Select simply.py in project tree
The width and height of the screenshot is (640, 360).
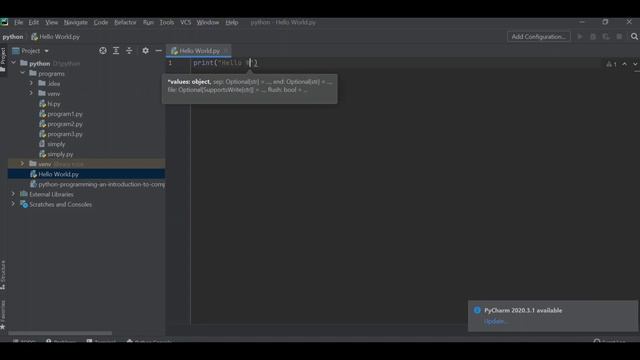[x=60, y=154]
